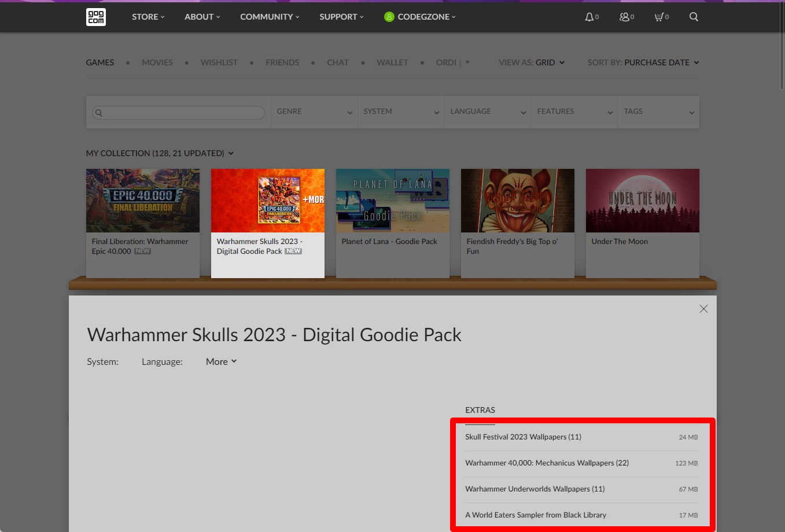Expand the SYSTEM filter
This screenshot has height=532, width=785.
tap(401, 112)
